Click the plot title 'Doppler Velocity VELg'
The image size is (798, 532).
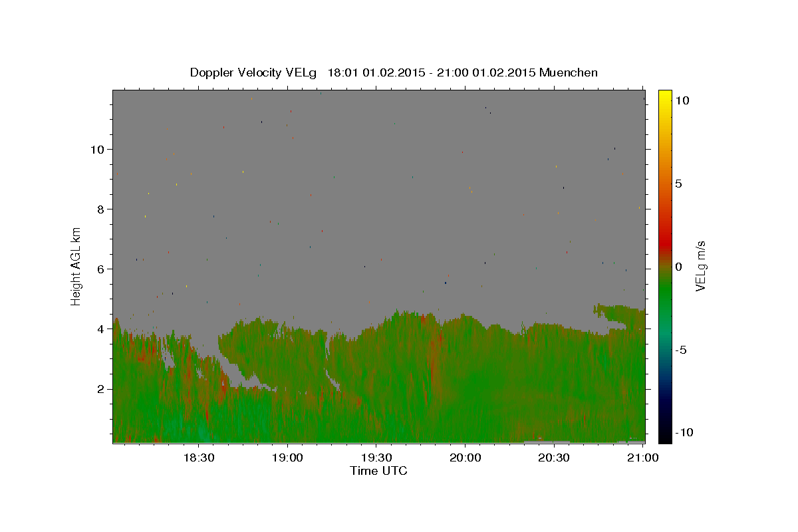pyautogui.click(x=255, y=72)
